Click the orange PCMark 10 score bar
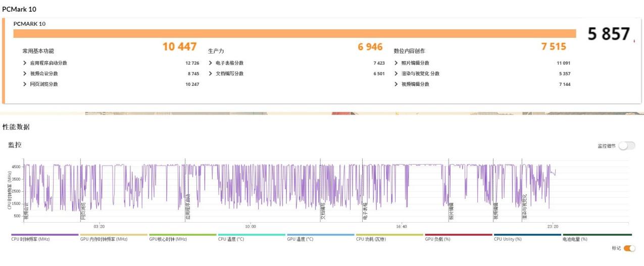This screenshot has height=266, width=644. click(x=294, y=33)
